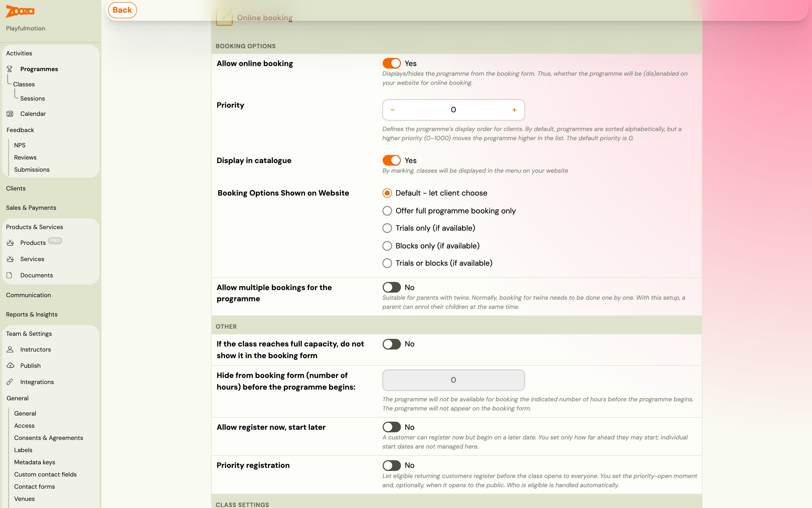
Task: Click the Products crown icon
Action: pyautogui.click(x=10, y=243)
